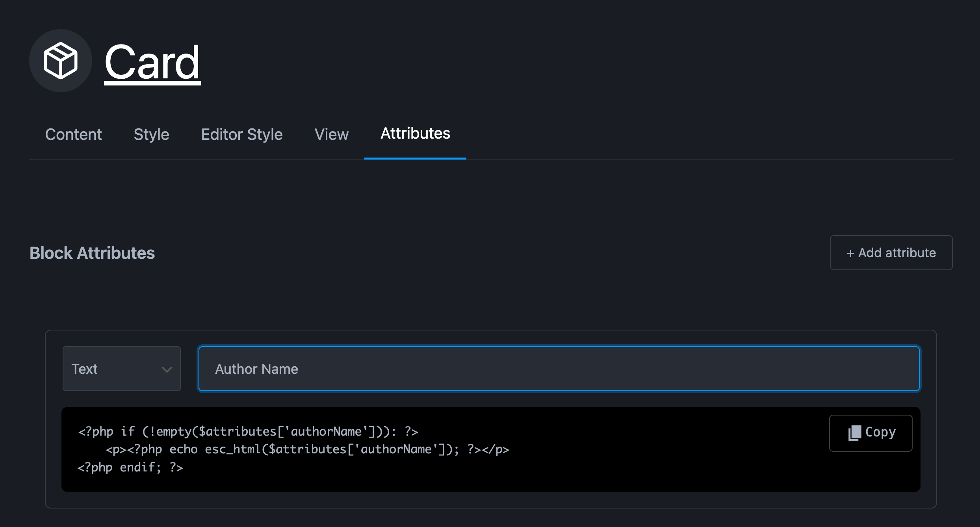
Task: Go to the View tab
Action: coord(331,135)
